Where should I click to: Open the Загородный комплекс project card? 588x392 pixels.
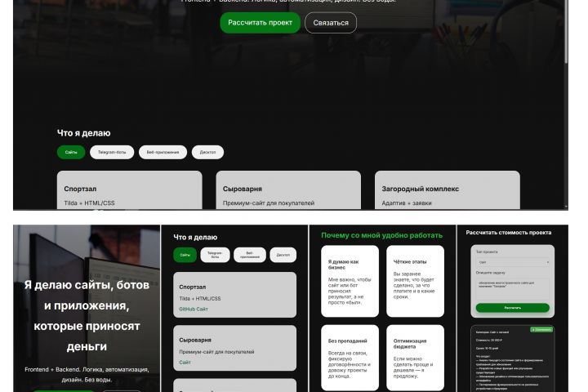click(x=448, y=190)
